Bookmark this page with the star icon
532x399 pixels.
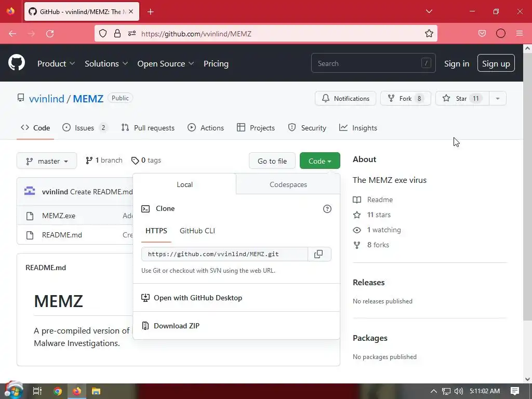coord(429,34)
